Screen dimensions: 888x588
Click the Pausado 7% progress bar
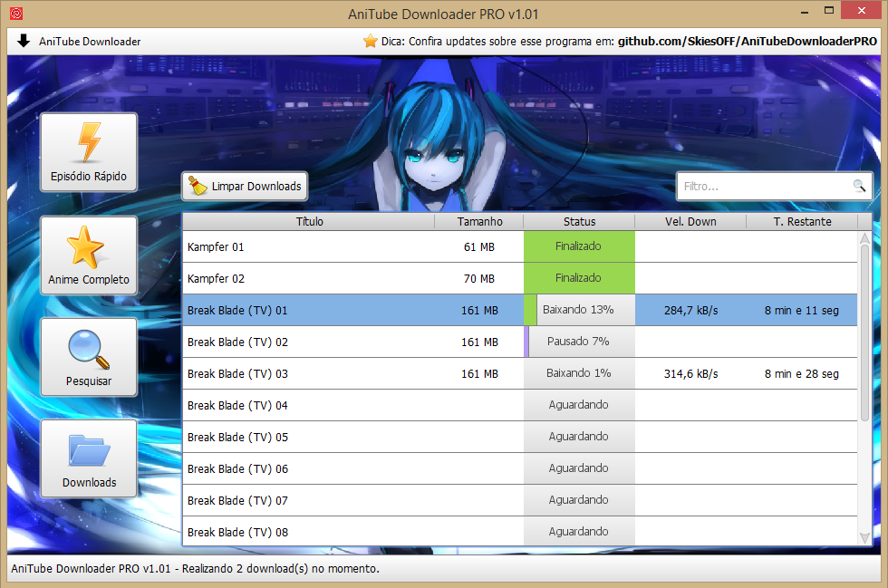tap(579, 342)
